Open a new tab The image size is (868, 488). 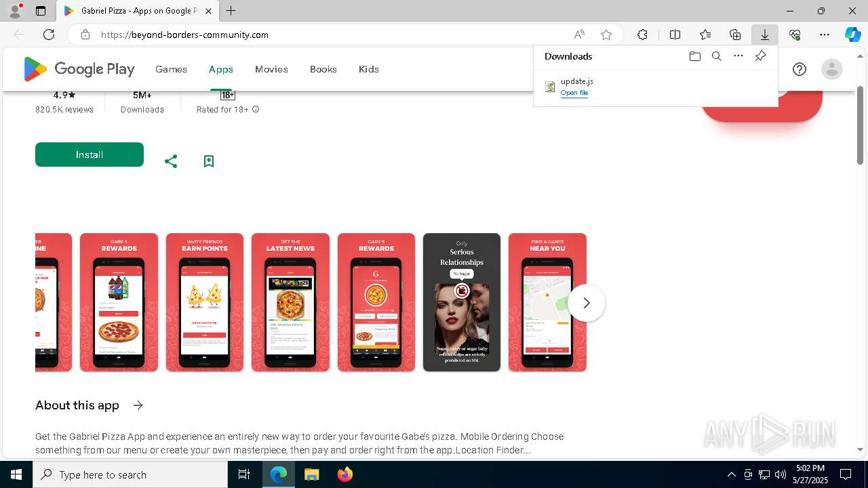(x=231, y=11)
